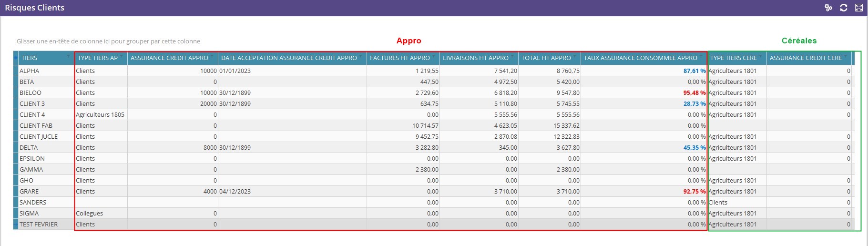The height and width of the screenshot is (246, 868).
Task: Click the group-by column drop area
Action: pos(108,41)
